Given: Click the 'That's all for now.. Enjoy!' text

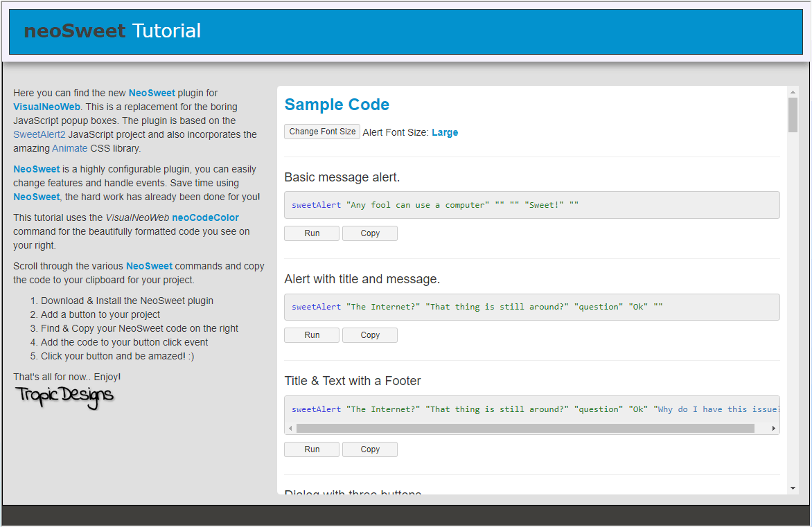Looking at the screenshot, I should [67, 377].
